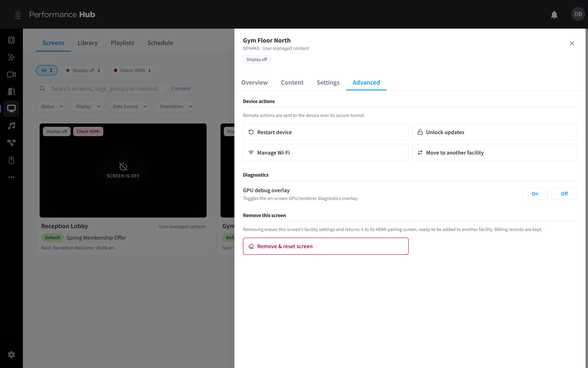Open the Schedule tab

coord(160,43)
